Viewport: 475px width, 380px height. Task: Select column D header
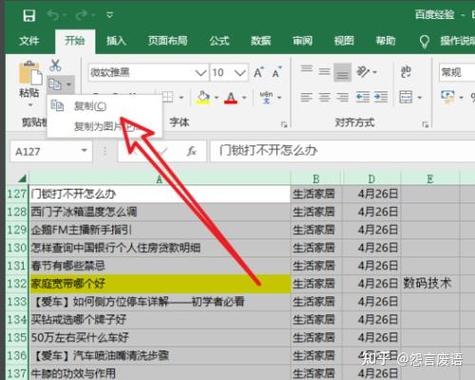371,179
